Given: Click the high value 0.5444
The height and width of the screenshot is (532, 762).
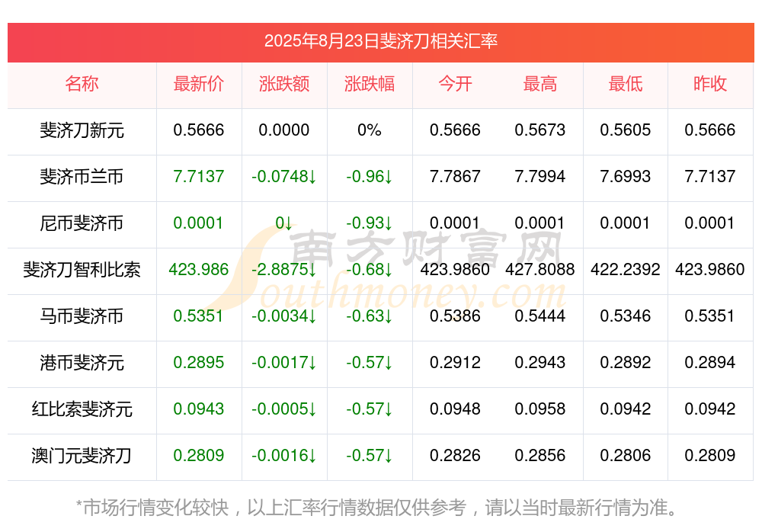Looking at the screenshot, I should [540, 316].
